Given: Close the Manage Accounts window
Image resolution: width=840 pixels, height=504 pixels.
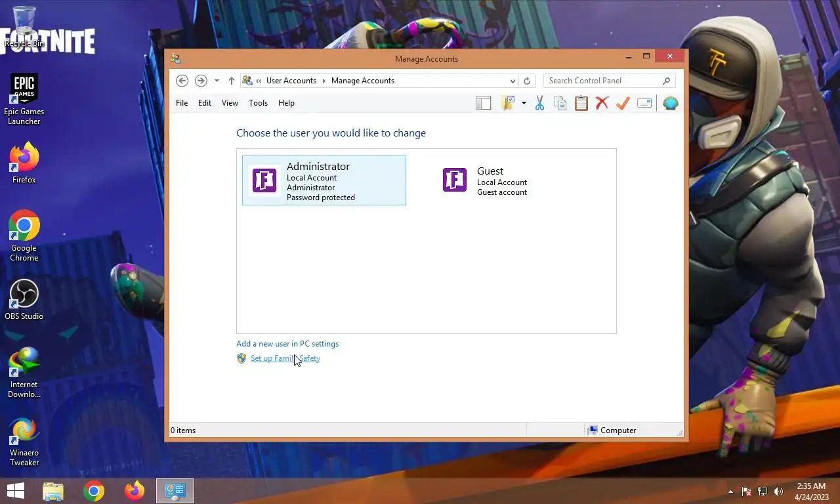Looking at the screenshot, I should coord(669,57).
